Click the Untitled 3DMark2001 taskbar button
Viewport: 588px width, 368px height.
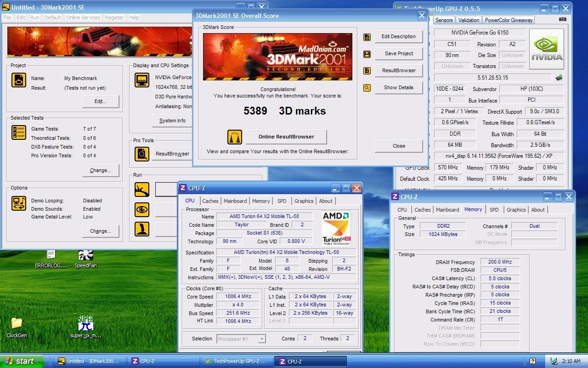(89, 362)
